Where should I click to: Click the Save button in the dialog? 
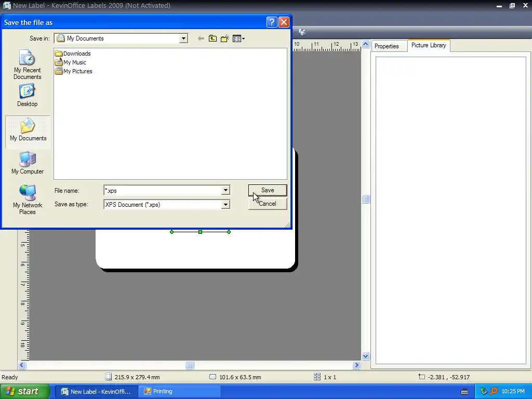click(x=268, y=190)
